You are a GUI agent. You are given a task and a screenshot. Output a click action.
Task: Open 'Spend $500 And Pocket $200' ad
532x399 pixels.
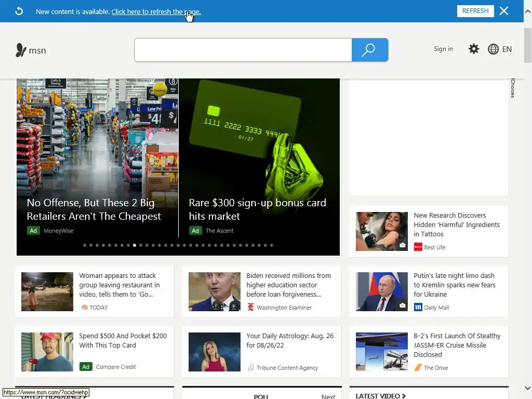123,340
